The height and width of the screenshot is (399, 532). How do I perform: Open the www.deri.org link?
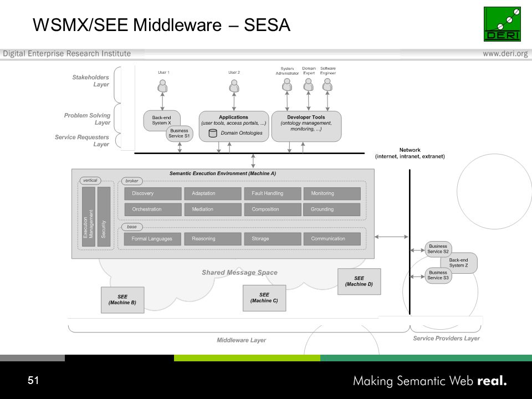[x=505, y=54]
